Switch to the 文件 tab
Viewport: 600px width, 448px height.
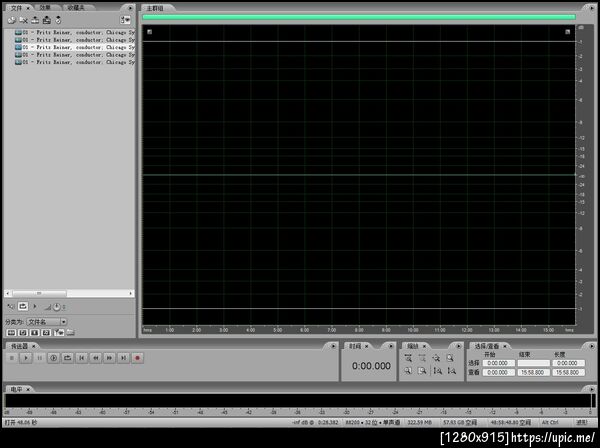(x=16, y=8)
